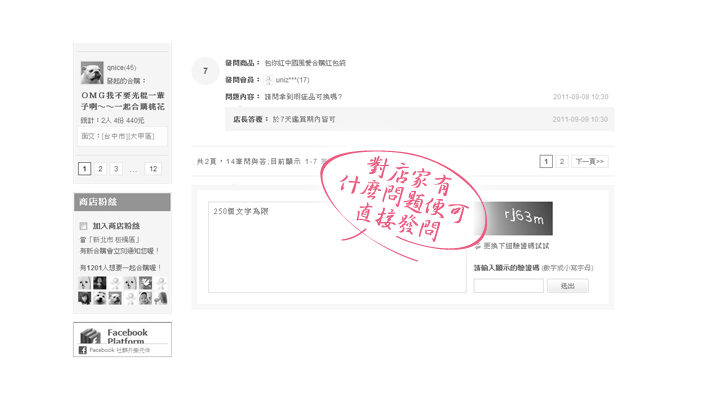Go to sidebar page 3
Screen dimensions: 721x400
tap(116, 169)
